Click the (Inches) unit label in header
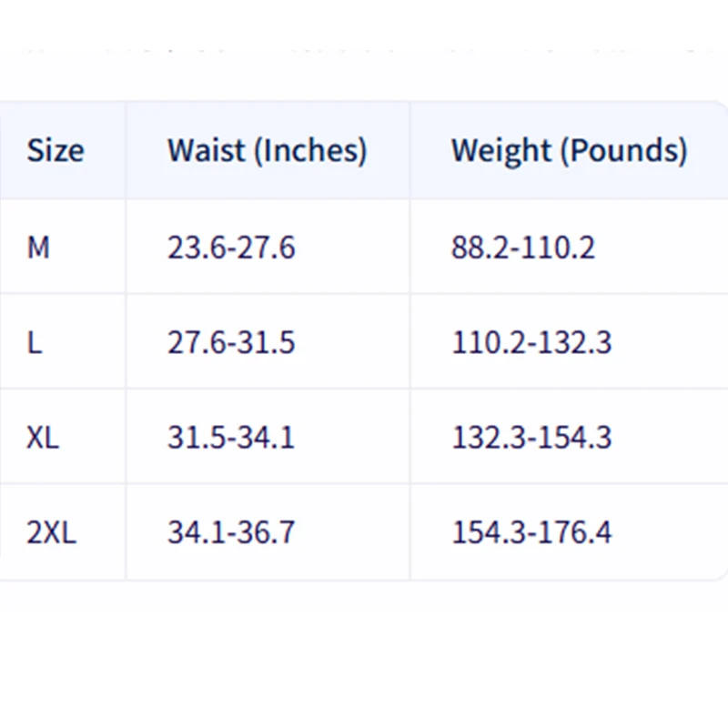 309,150
